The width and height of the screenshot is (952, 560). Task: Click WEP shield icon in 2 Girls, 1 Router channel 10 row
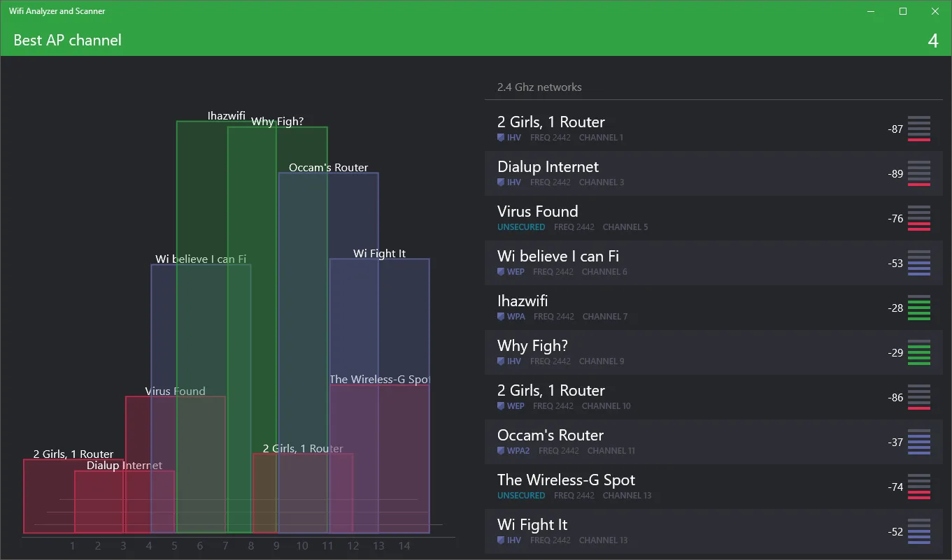[x=501, y=406]
